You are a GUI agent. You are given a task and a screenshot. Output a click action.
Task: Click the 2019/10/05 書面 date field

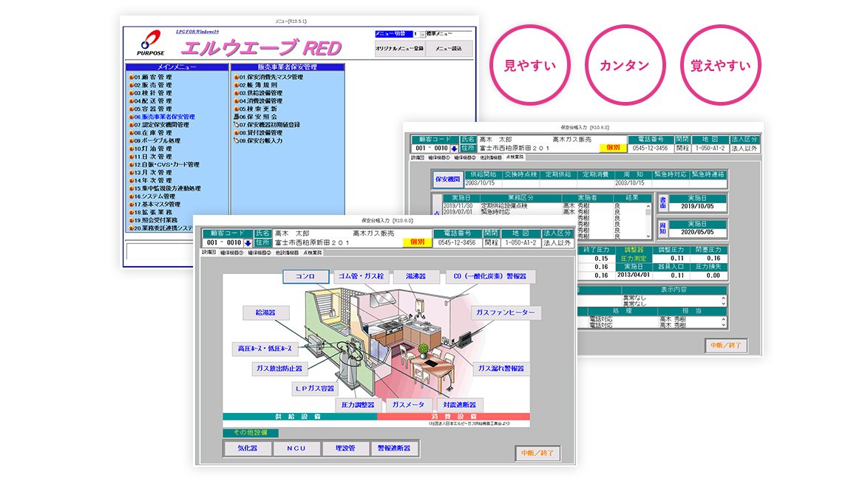pos(697,207)
